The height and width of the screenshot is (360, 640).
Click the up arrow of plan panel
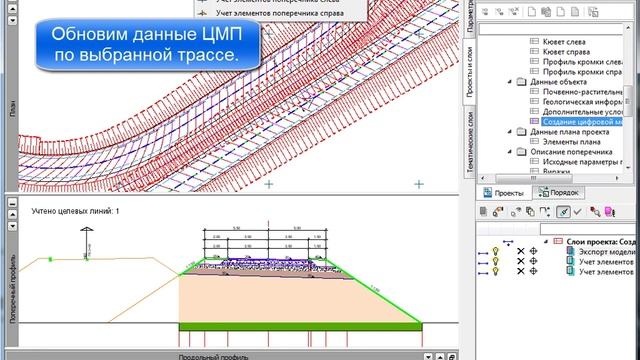[x=13, y=8]
